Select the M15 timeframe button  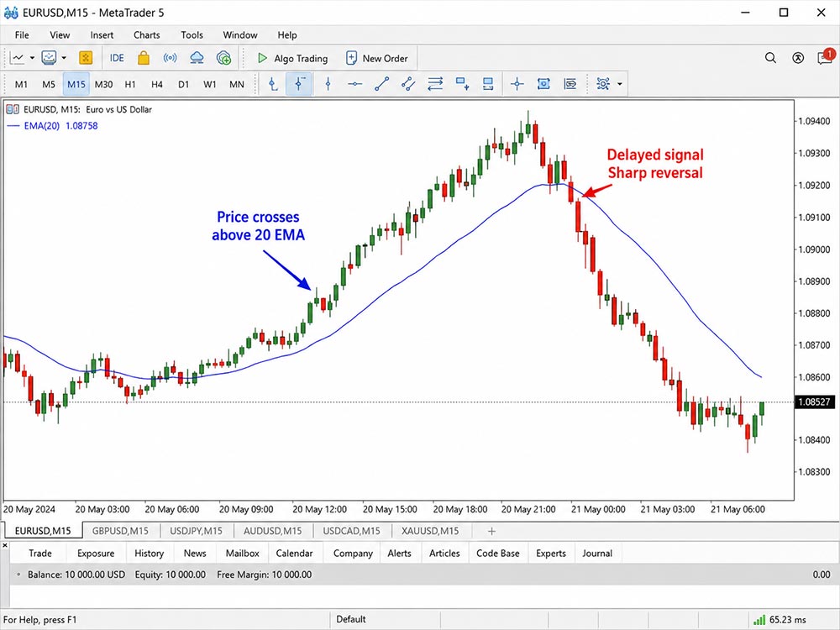pyautogui.click(x=76, y=84)
